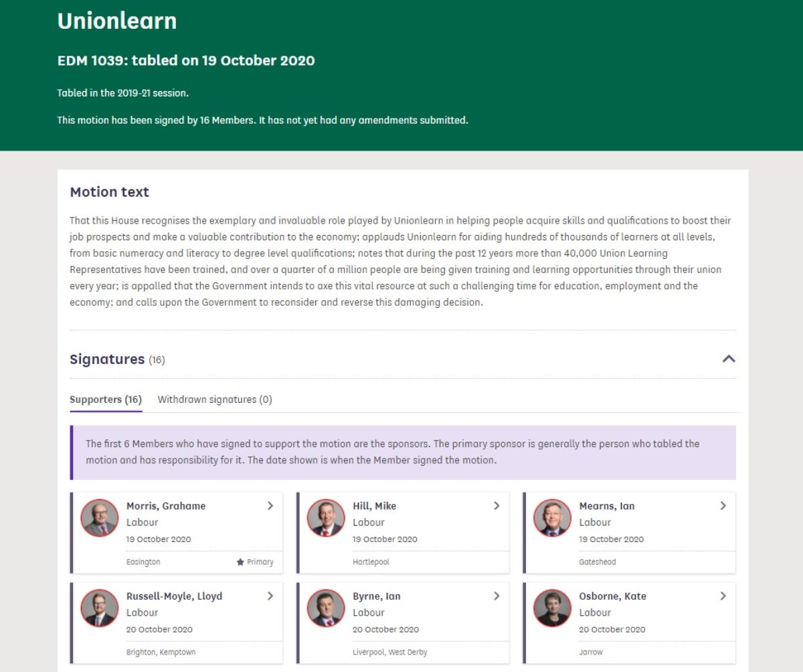The width and height of the screenshot is (803, 672).
Task: Click Mike Hill's profile photo
Action: (x=326, y=517)
